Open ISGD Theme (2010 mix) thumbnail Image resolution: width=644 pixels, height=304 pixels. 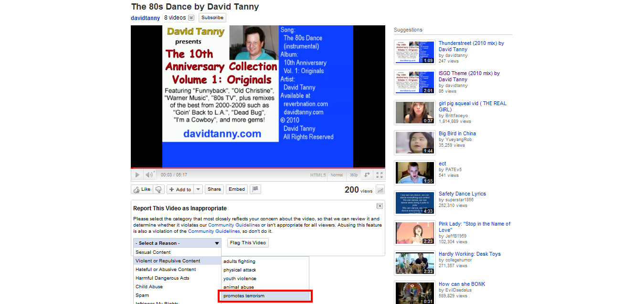click(415, 82)
